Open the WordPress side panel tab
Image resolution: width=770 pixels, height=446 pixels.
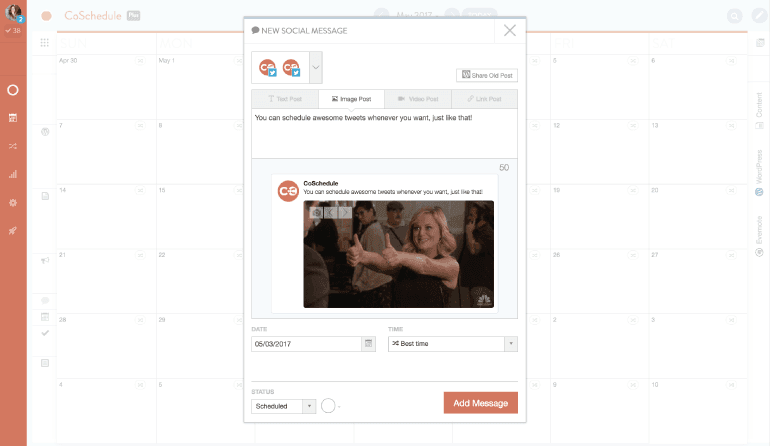click(x=759, y=173)
